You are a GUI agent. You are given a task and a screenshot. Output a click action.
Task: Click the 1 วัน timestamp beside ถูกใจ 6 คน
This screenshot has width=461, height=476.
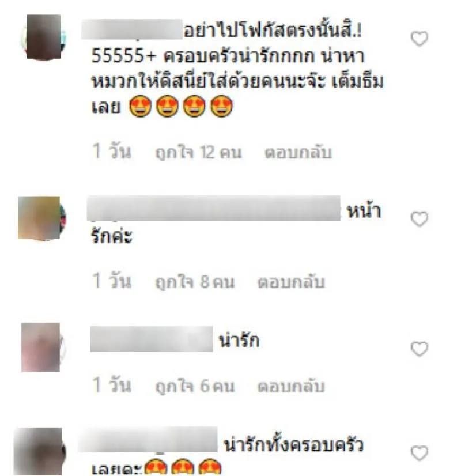111,384
